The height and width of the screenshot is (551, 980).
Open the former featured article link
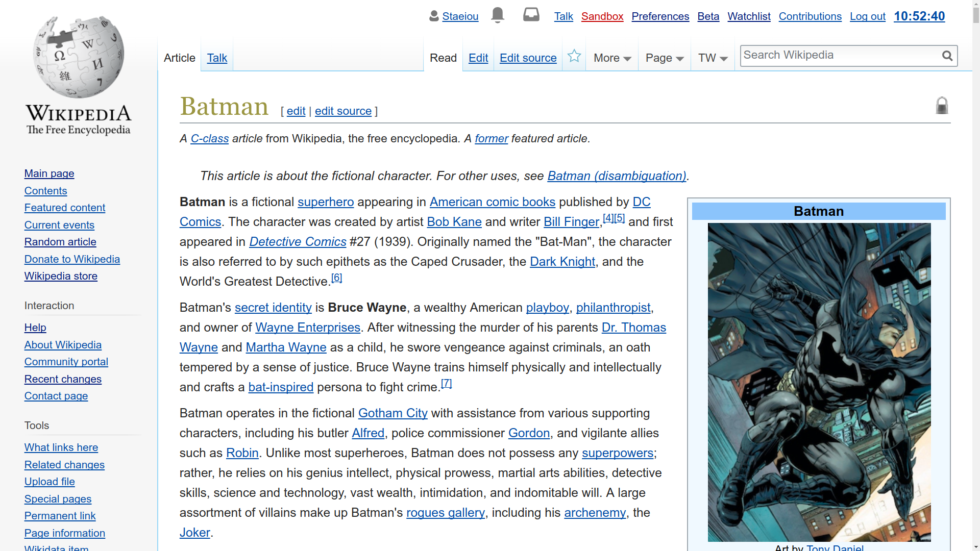(x=491, y=138)
